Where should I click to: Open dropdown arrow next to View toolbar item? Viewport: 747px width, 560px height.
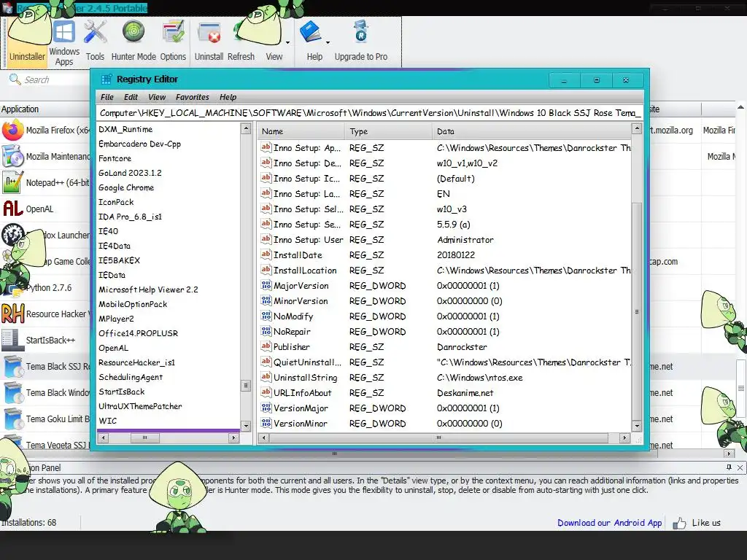click(287, 42)
